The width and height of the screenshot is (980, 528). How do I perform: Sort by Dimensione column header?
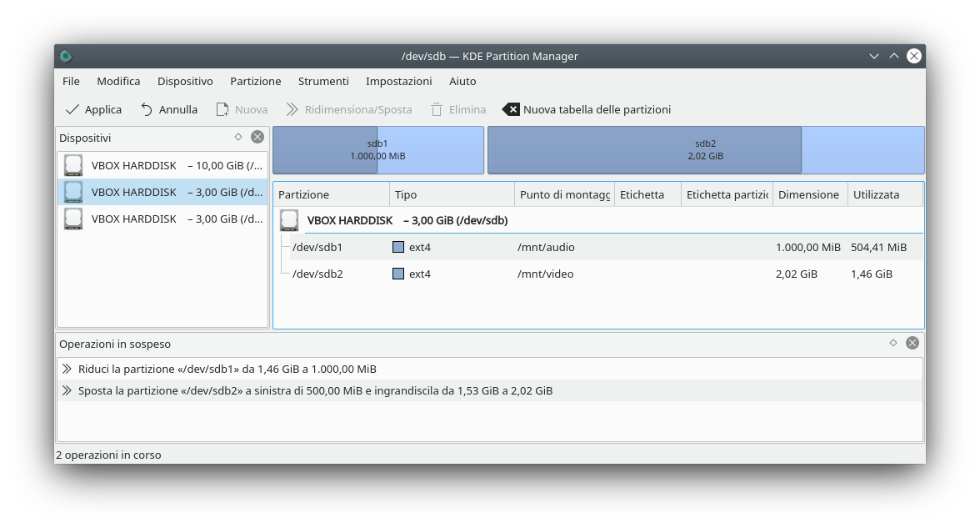point(807,194)
